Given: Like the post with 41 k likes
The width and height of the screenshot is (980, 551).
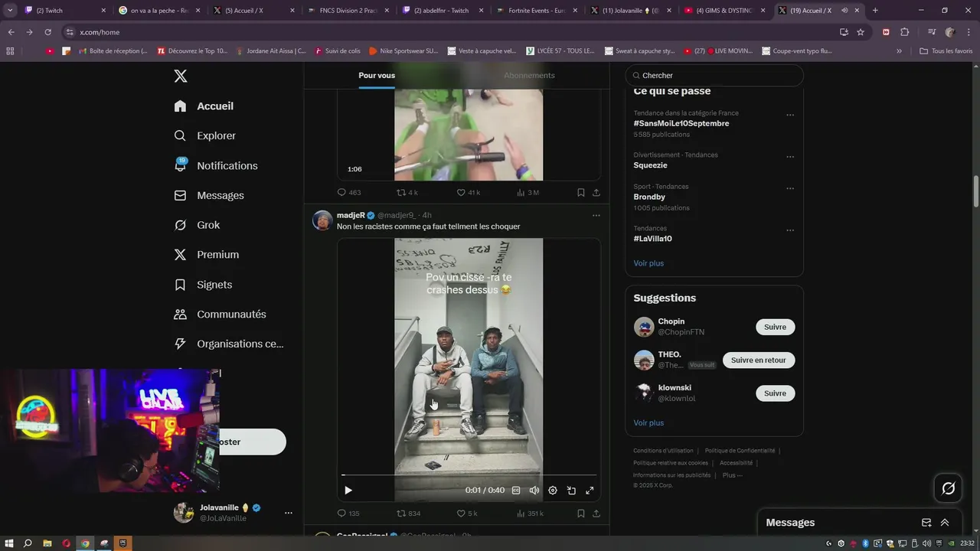Looking at the screenshot, I should pos(469,193).
